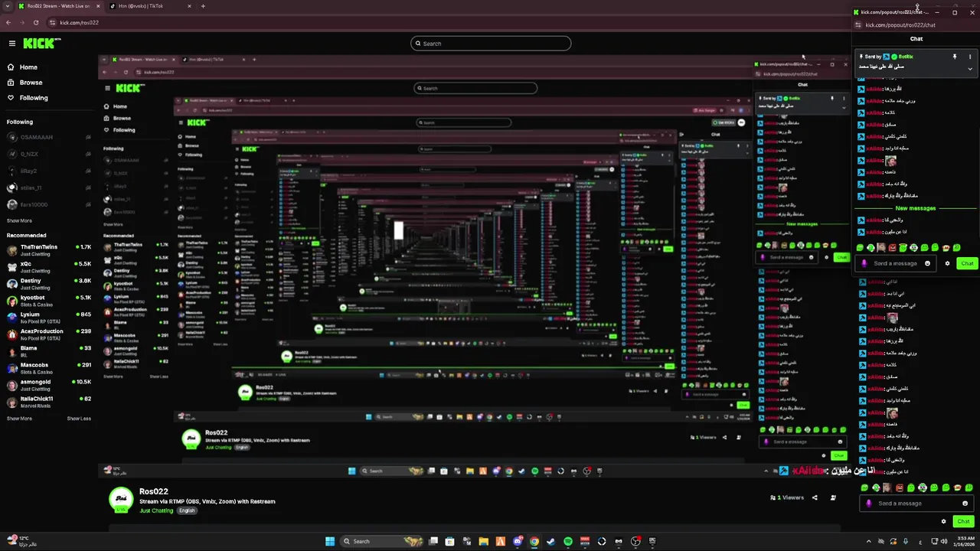Viewport: 980px width, 551px height.
Task: Open xQc recommended channel
Action: [49, 267]
